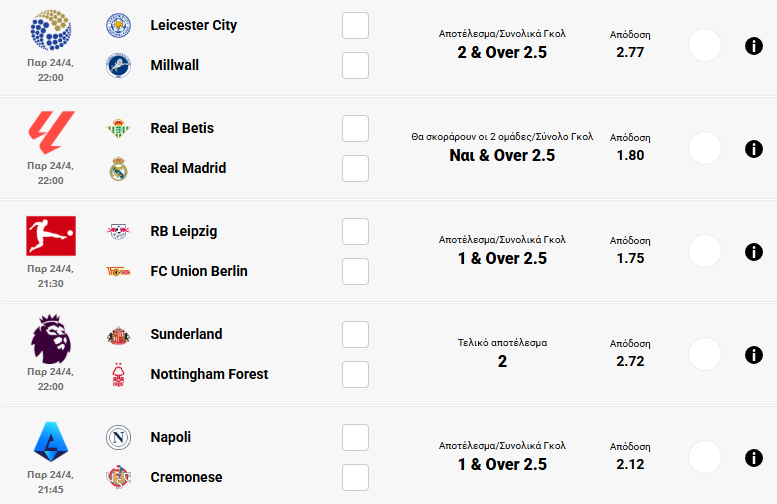
Task: Tick the checkbox next to Leicester City
Action: coord(355,25)
